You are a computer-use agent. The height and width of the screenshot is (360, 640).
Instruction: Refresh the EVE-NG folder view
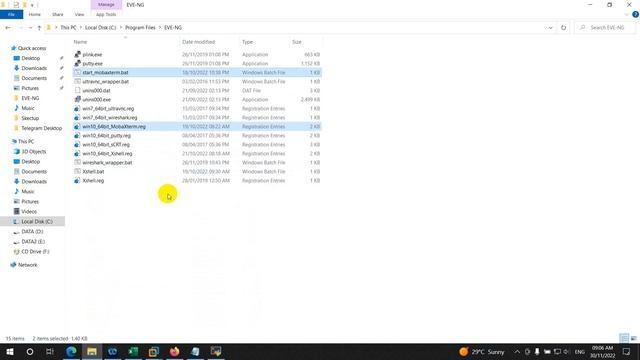[x=563, y=28]
